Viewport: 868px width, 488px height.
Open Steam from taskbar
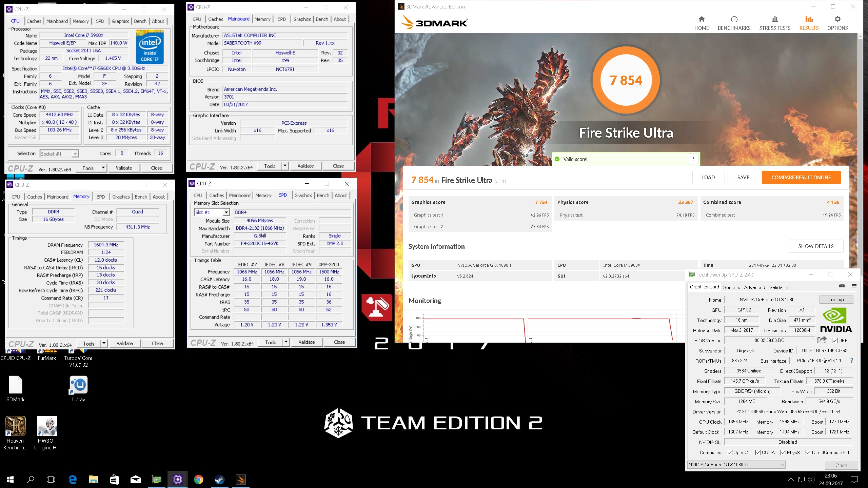220,480
